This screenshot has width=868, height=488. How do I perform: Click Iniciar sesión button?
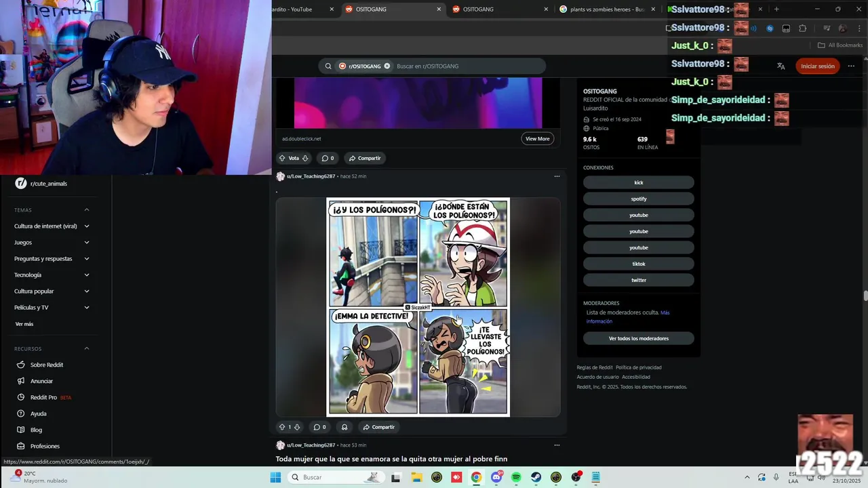[x=818, y=66]
